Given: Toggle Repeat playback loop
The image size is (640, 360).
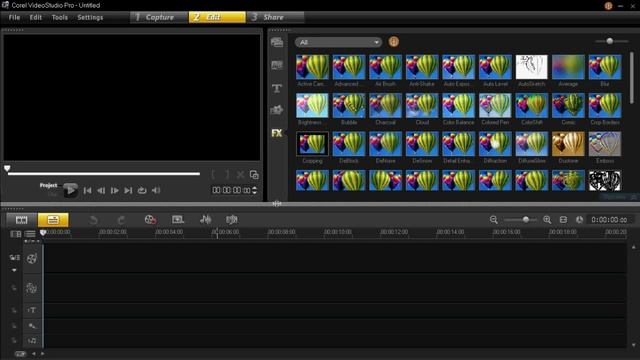Looking at the screenshot, I should pyautogui.click(x=142, y=190).
